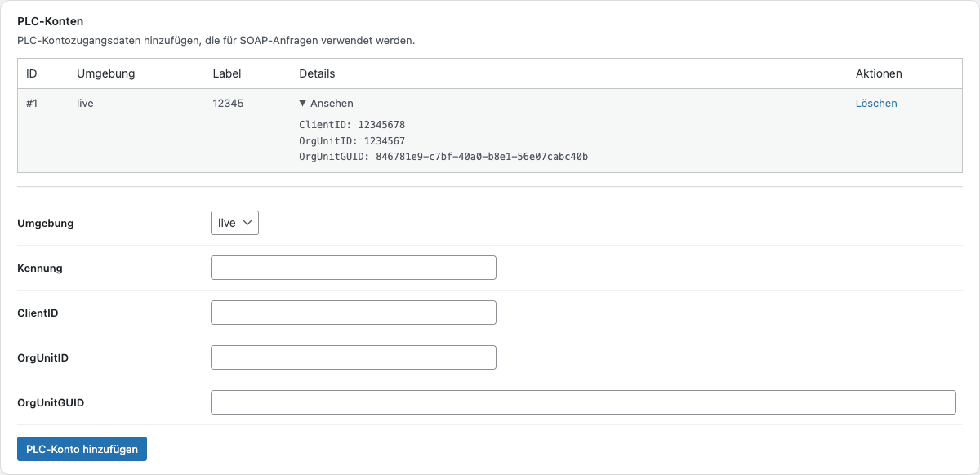Focus the OrgUnitID input field
This screenshot has width=980, height=475.
[353, 357]
